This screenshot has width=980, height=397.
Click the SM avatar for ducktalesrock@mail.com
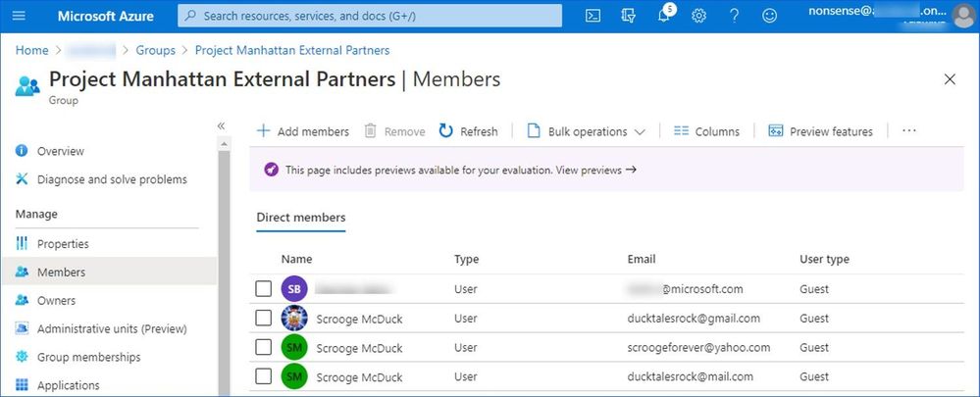294,377
